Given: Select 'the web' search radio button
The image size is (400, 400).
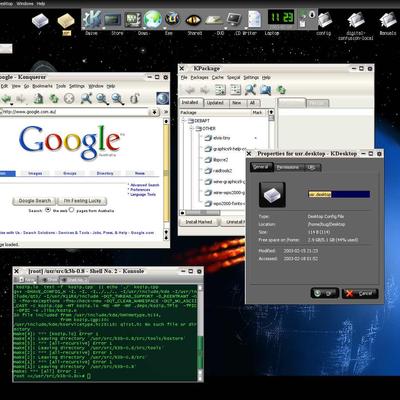Looking at the screenshot, I should point(48,210).
